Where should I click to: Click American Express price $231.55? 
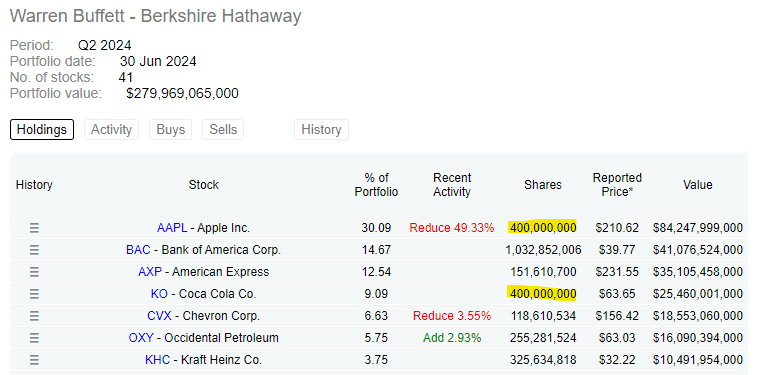617,272
